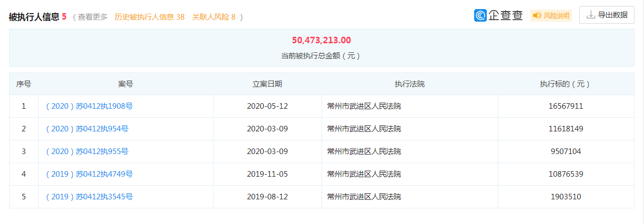The width and height of the screenshot is (644, 224).
Task: Click the 企查查 logo icon
Action: tap(480, 16)
